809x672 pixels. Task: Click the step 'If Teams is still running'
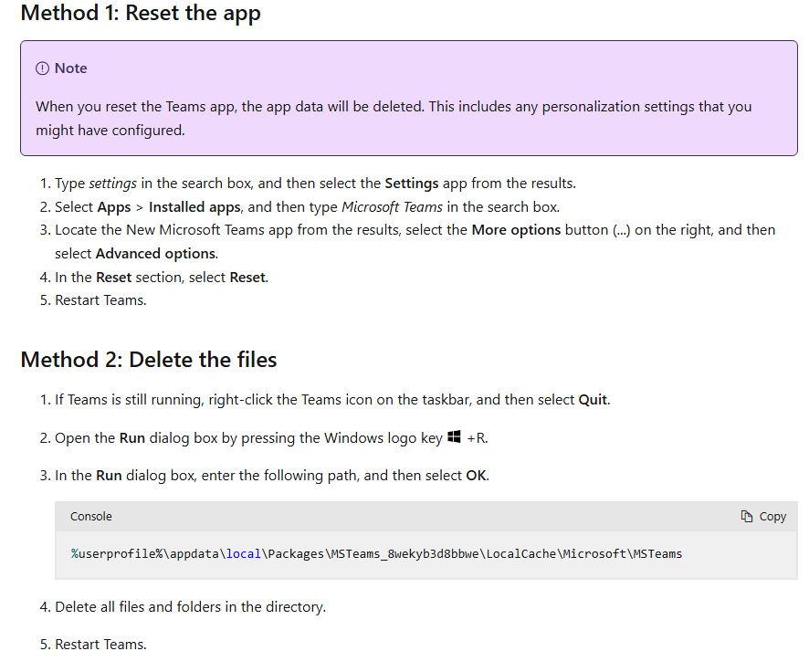(x=332, y=400)
